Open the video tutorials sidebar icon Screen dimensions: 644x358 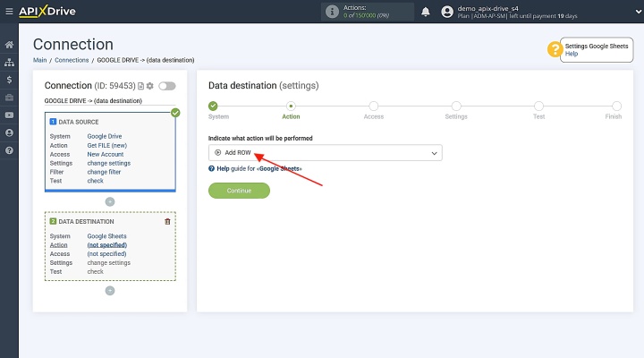pyautogui.click(x=9, y=115)
